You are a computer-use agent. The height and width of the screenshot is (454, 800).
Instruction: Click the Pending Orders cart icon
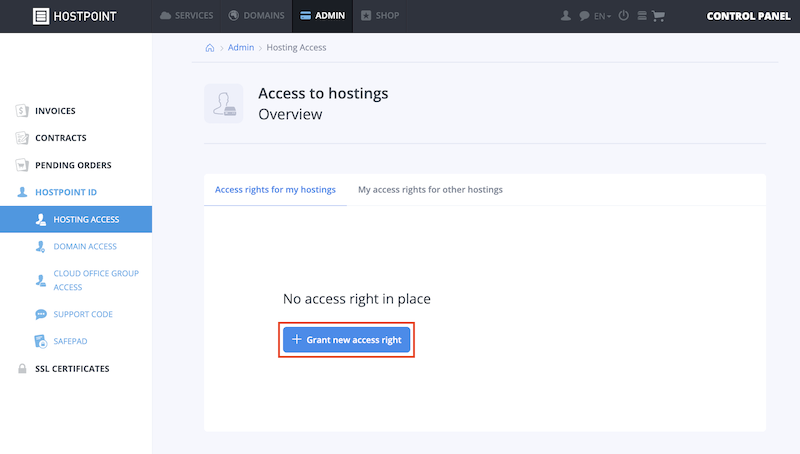22,165
